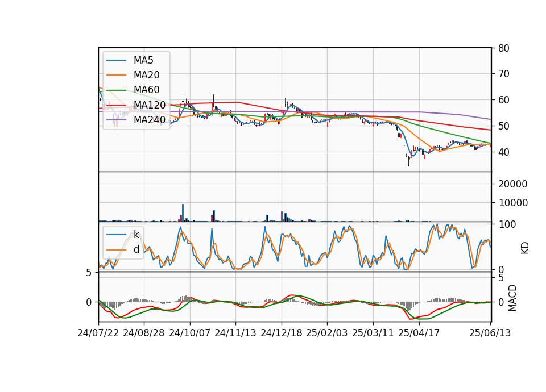Click the 24/08/28 date axis label
Screen dimensions: 546x392
pos(144,333)
